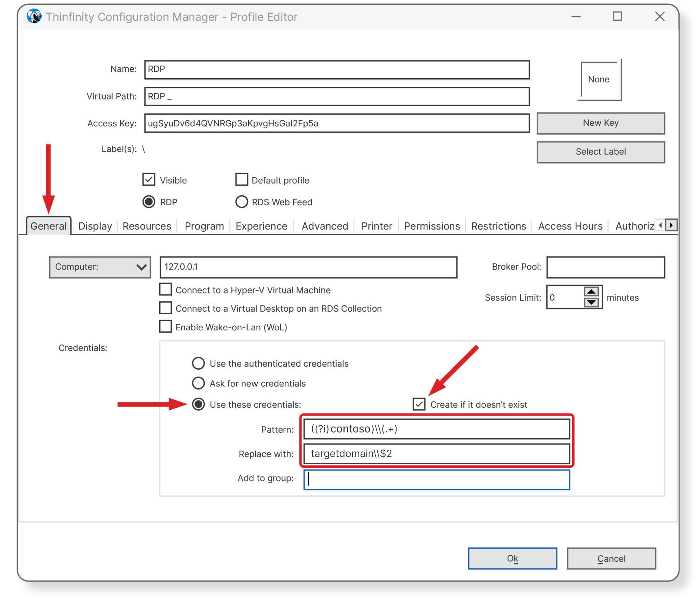Image resolution: width=700 pixels, height=601 pixels.
Task: Switch to the Advanced tab
Action: pos(325,226)
